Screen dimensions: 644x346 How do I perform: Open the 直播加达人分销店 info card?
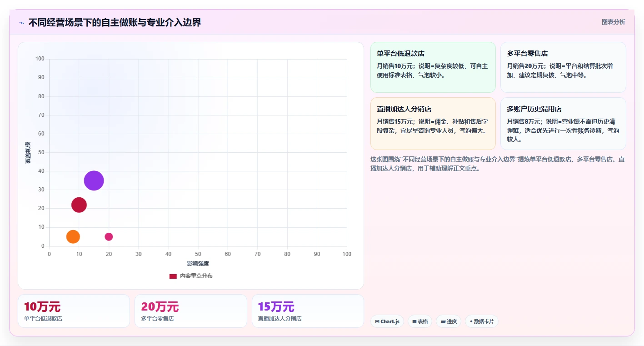[x=433, y=124]
